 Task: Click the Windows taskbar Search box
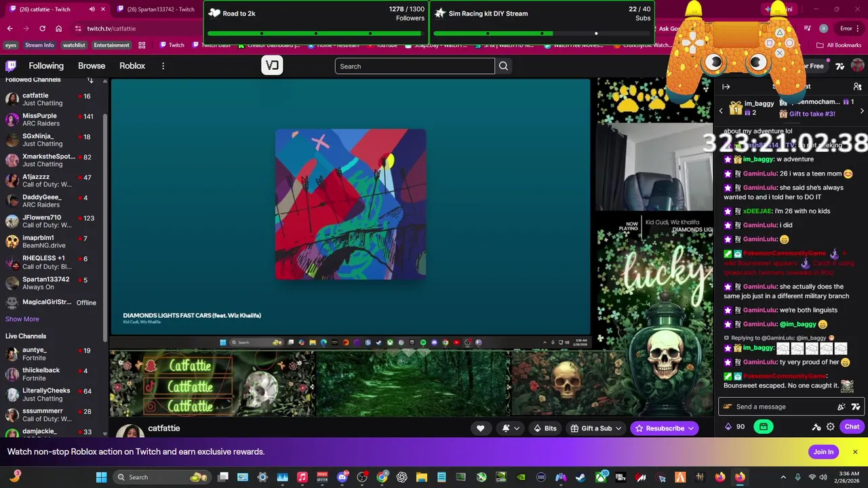(161, 477)
